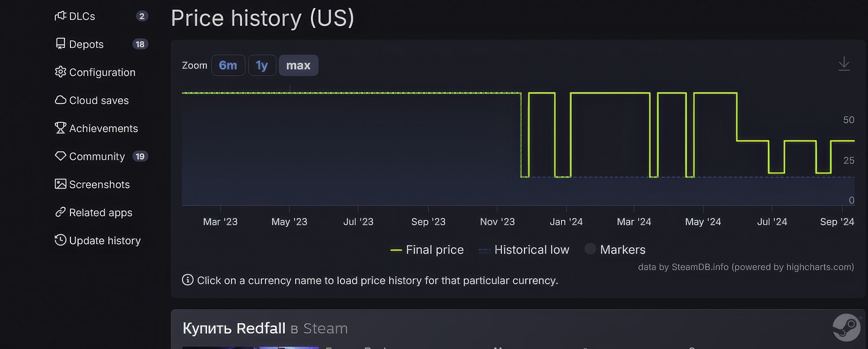The image size is (868, 349).
Task: Set chart zoom to 6m
Action: pyautogui.click(x=228, y=65)
